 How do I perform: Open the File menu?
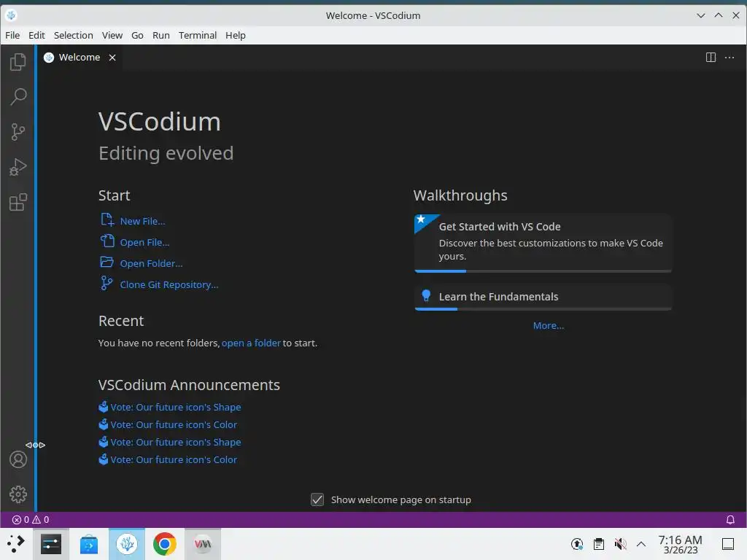click(12, 35)
